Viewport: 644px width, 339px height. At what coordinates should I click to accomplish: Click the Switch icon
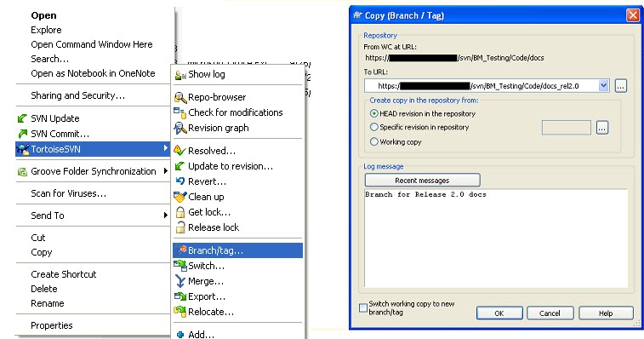tap(180, 266)
